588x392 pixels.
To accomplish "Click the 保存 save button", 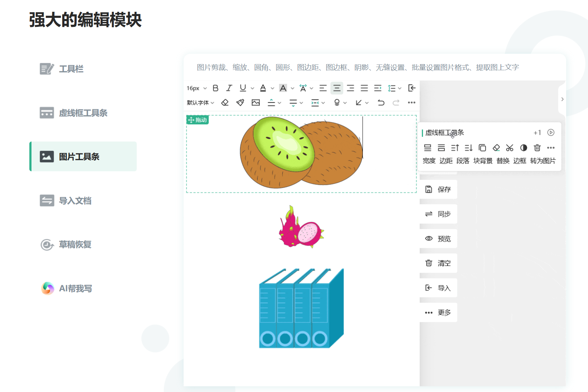I will [x=438, y=190].
